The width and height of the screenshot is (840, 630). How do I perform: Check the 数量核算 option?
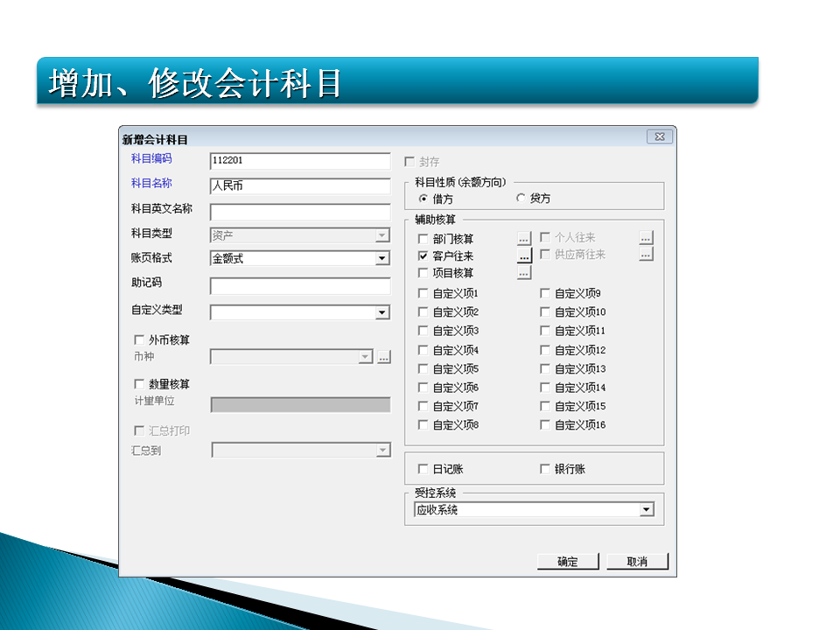tap(139, 384)
